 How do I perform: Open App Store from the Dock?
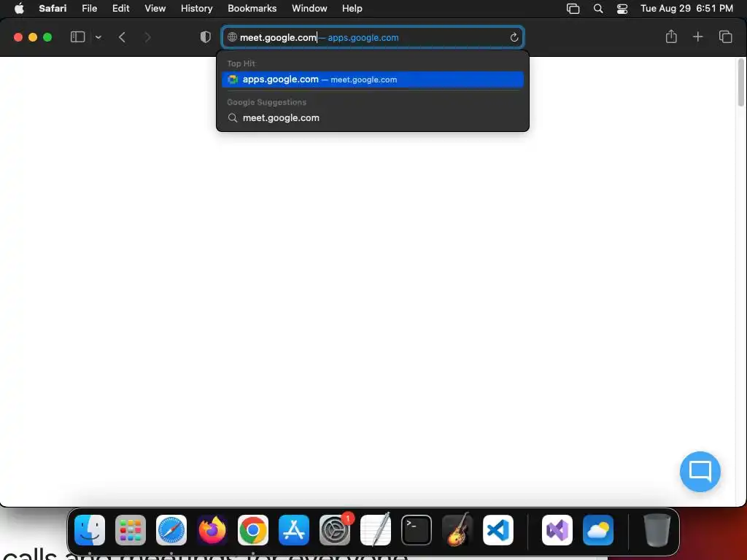(x=294, y=530)
